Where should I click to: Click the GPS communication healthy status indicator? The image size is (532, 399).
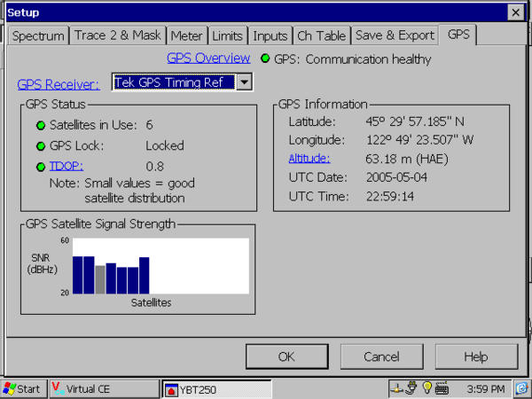coord(265,59)
